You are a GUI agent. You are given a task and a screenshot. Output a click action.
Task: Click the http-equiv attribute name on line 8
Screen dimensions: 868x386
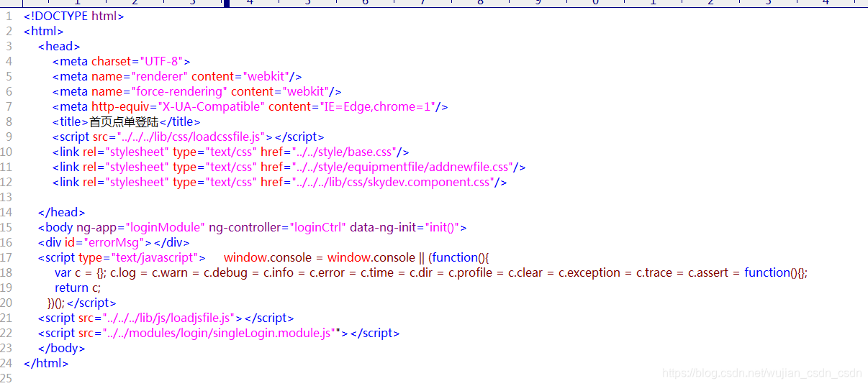(122, 106)
